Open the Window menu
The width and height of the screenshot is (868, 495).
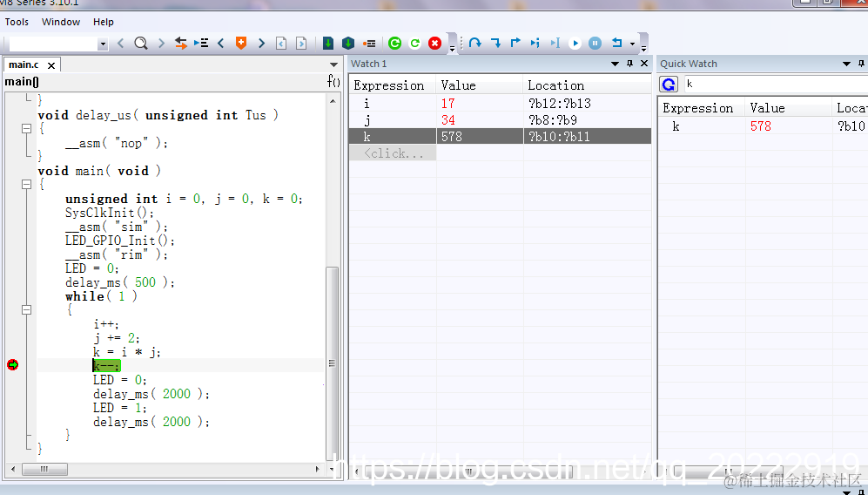61,22
